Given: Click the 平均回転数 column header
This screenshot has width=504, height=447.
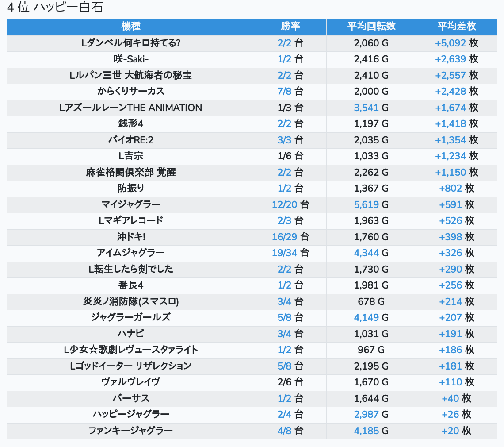Looking at the screenshot, I should (371, 27).
